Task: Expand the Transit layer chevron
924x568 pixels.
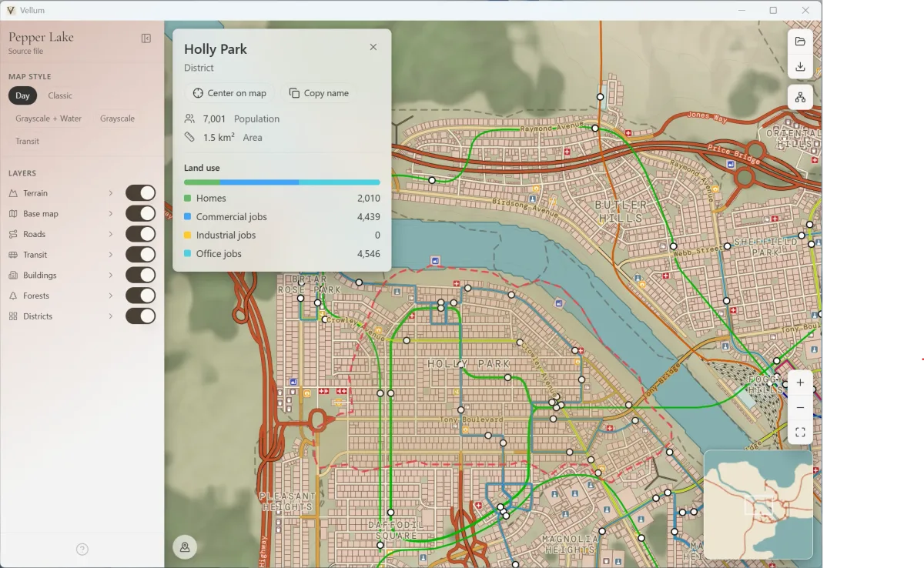Action: click(x=111, y=255)
